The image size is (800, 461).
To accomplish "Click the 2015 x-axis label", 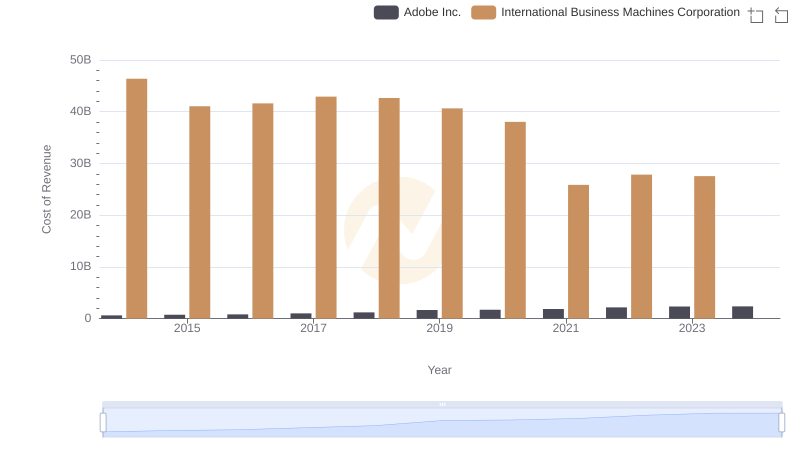I will pos(187,328).
